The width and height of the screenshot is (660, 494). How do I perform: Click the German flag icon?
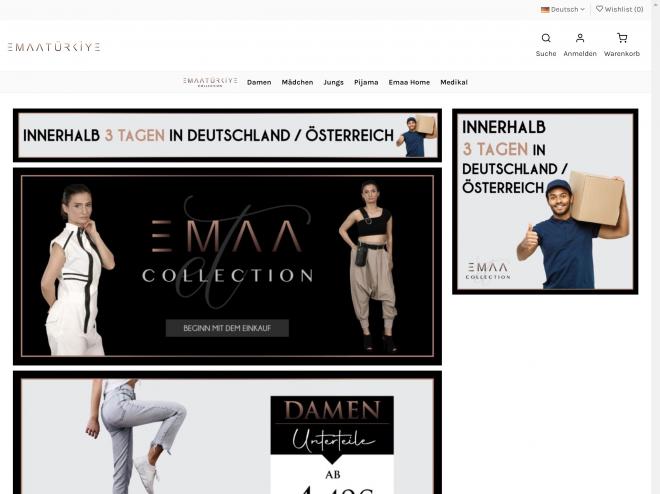545,9
